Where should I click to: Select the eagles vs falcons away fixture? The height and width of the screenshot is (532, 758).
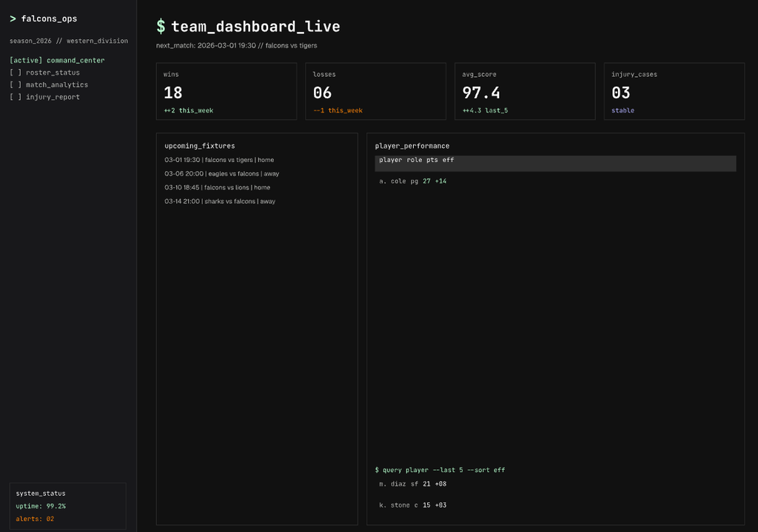(x=222, y=174)
